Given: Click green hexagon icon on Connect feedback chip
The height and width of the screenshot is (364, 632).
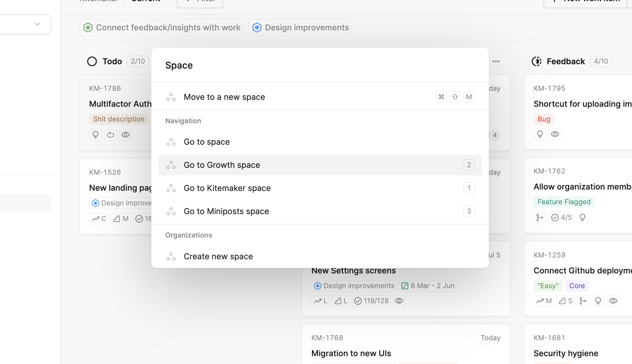Looking at the screenshot, I should tap(88, 27).
